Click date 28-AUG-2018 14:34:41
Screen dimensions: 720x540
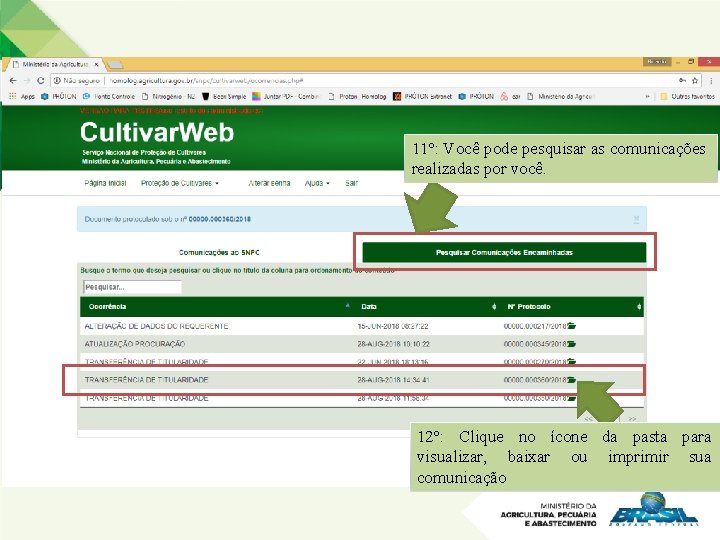click(393, 380)
